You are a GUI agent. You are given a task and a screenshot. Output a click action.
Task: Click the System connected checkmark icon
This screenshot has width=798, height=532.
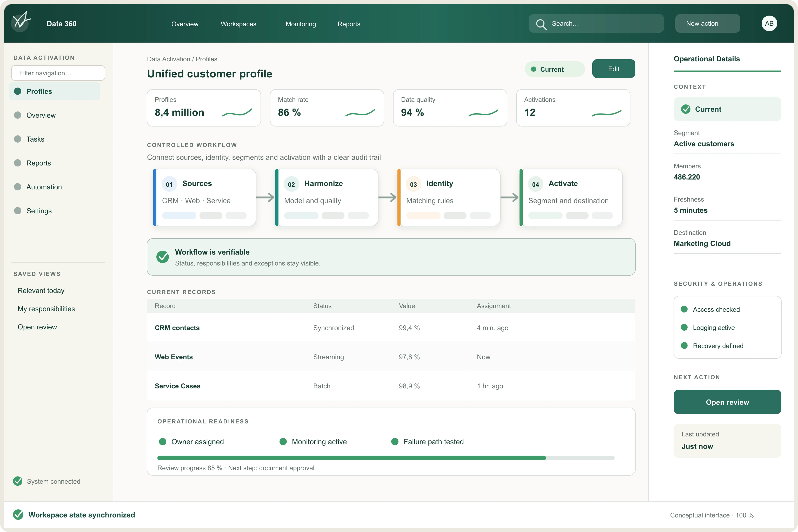18,481
